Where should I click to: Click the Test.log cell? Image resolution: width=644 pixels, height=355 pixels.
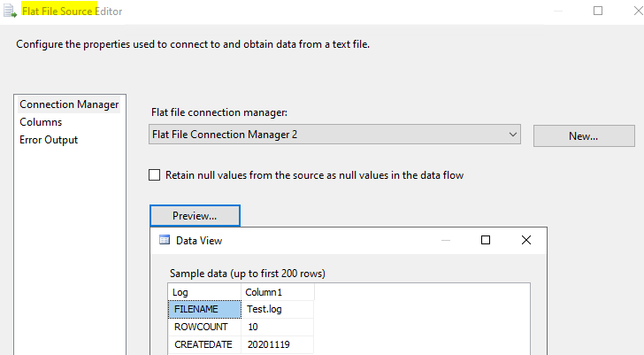tap(278, 309)
